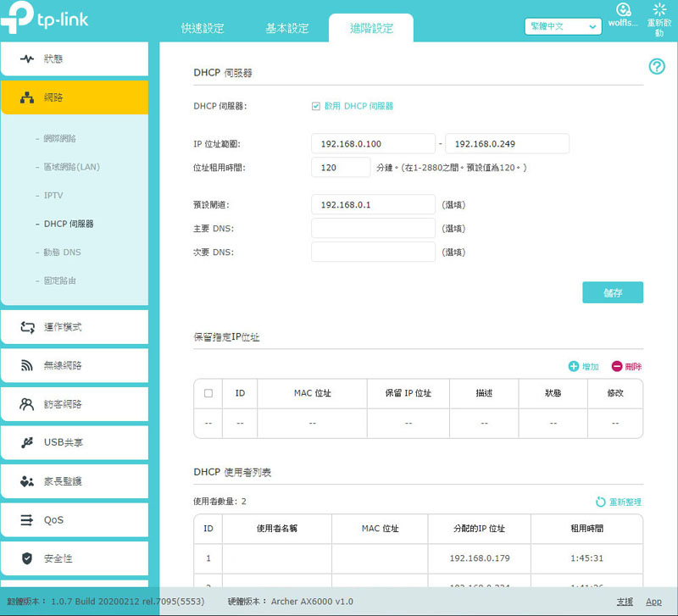Image resolution: width=678 pixels, height=616 pixels.
Task: Switch to the 基本設定 tab
Action: 287,28
